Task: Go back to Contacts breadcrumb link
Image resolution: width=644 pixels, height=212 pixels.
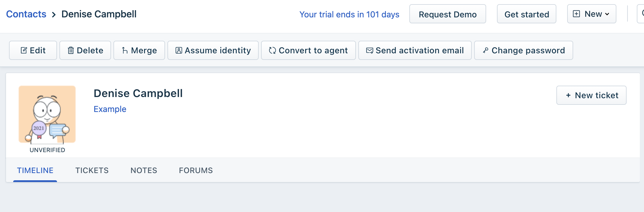Action: tap(26, 14)
